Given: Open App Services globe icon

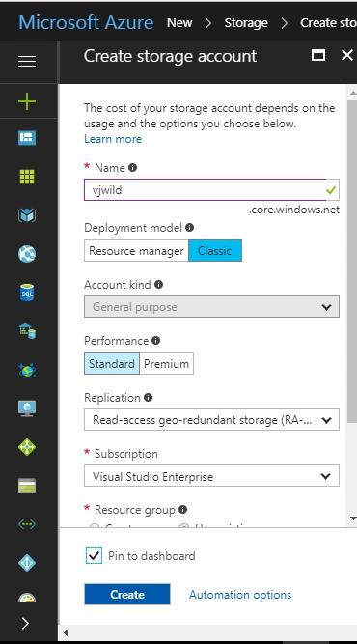Looking at the screenshot, I should point(27,254).
